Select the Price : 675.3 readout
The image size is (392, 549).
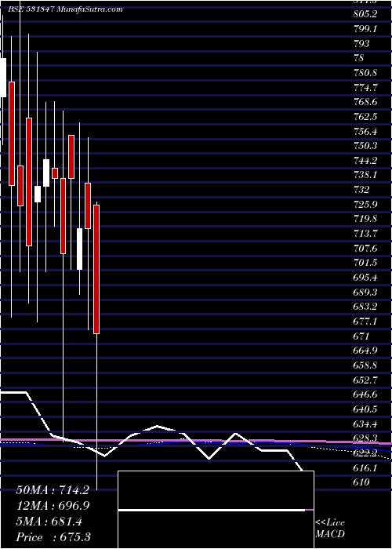pyautogui.click(x=53, y=537)
